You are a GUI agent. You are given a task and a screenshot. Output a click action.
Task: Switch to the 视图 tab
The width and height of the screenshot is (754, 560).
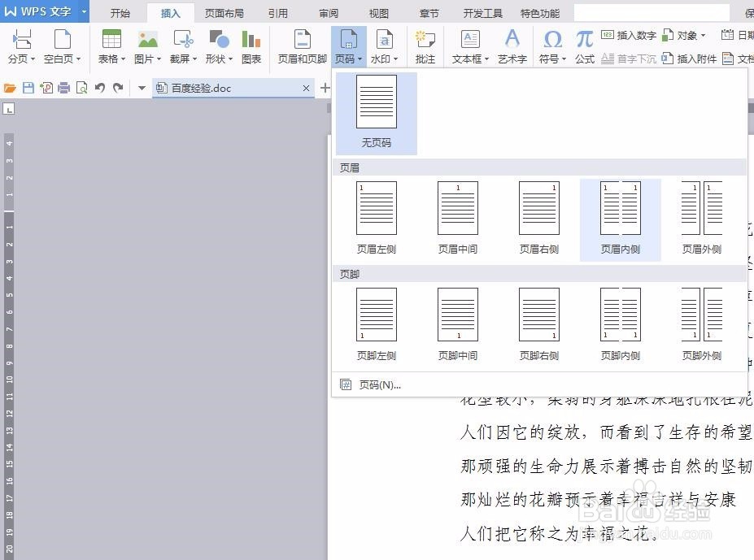tap(379, 14)
